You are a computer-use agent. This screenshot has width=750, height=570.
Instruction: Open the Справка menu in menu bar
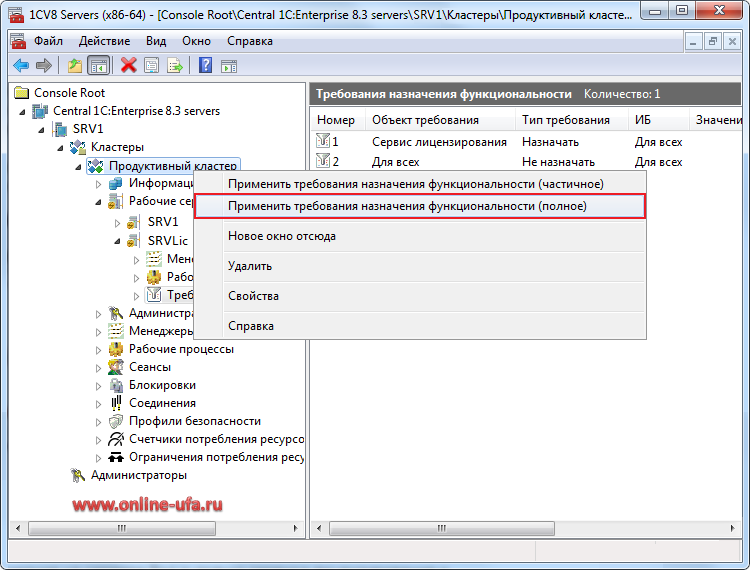point(250,41)
